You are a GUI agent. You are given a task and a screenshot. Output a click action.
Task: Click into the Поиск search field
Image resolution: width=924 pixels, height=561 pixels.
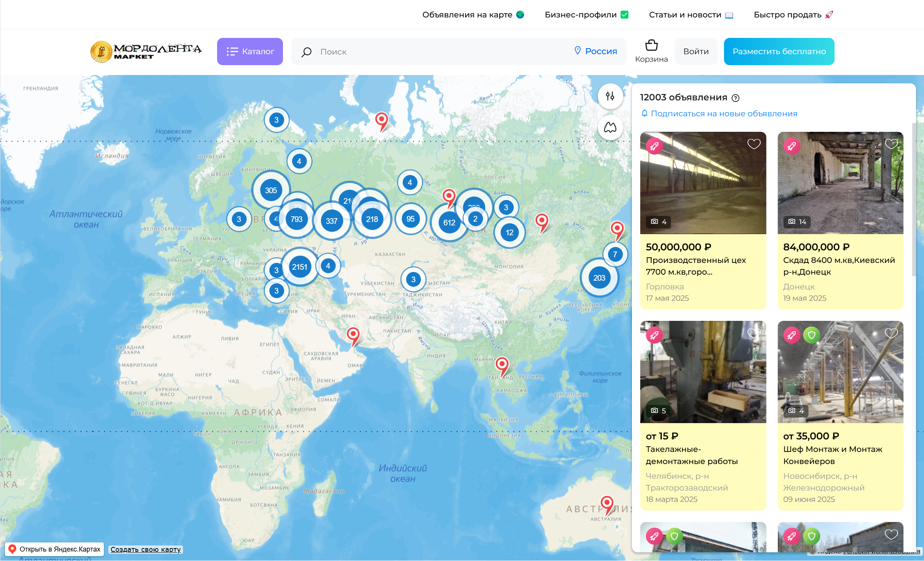pyautogui.click(x=436, y=52)
